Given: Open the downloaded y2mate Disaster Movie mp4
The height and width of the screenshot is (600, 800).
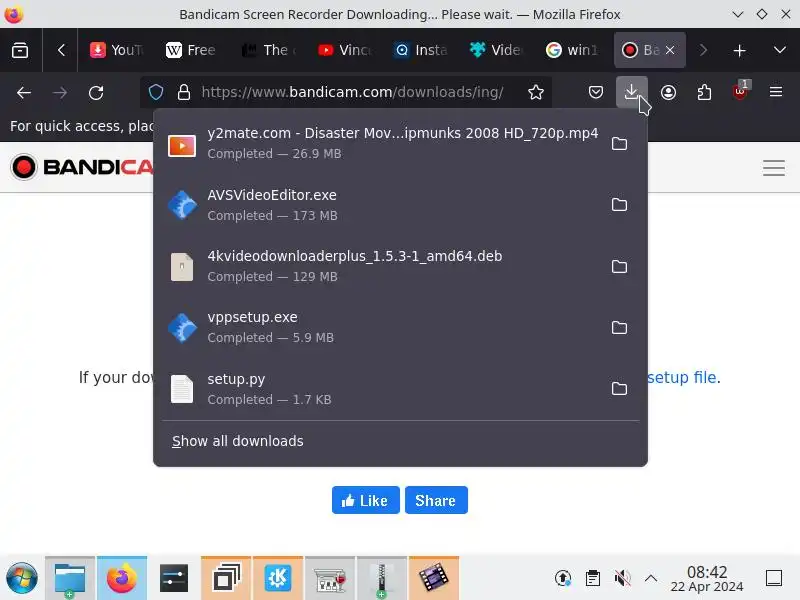Looking at the screenshot, I should click(383, 143).
